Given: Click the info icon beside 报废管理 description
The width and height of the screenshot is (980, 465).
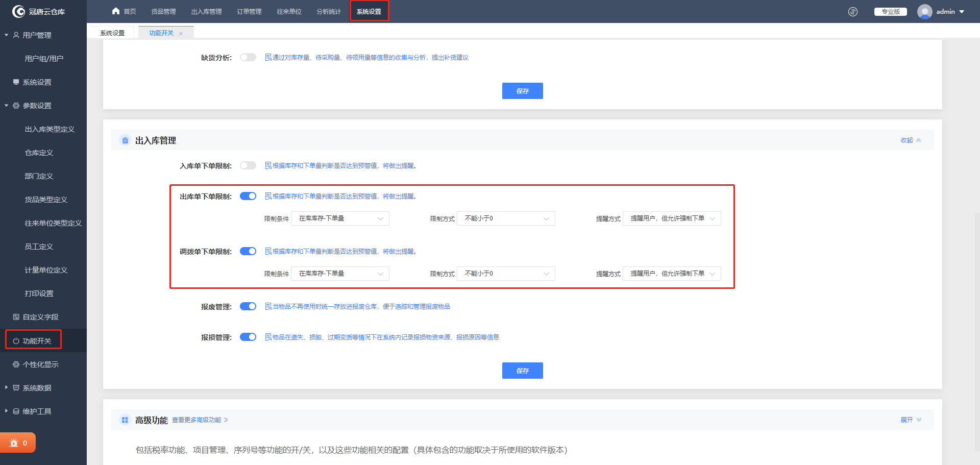Looking at the screenshot, I should [x=268, y=307].
